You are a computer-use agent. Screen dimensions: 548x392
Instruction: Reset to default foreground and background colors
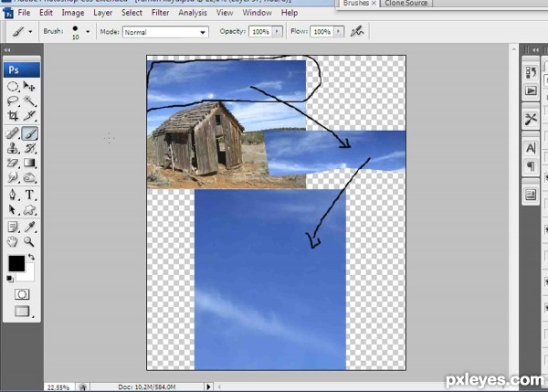[x=10, y=279]
